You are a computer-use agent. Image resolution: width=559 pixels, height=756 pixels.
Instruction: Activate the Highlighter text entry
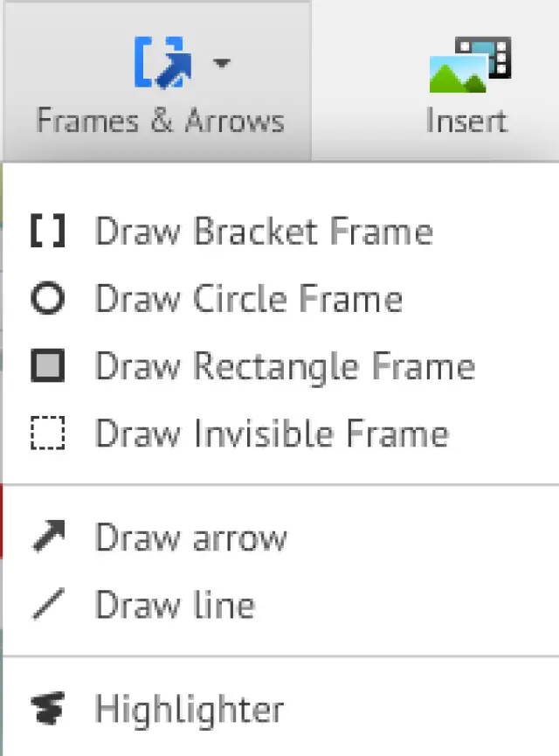(x=190, y=709)
